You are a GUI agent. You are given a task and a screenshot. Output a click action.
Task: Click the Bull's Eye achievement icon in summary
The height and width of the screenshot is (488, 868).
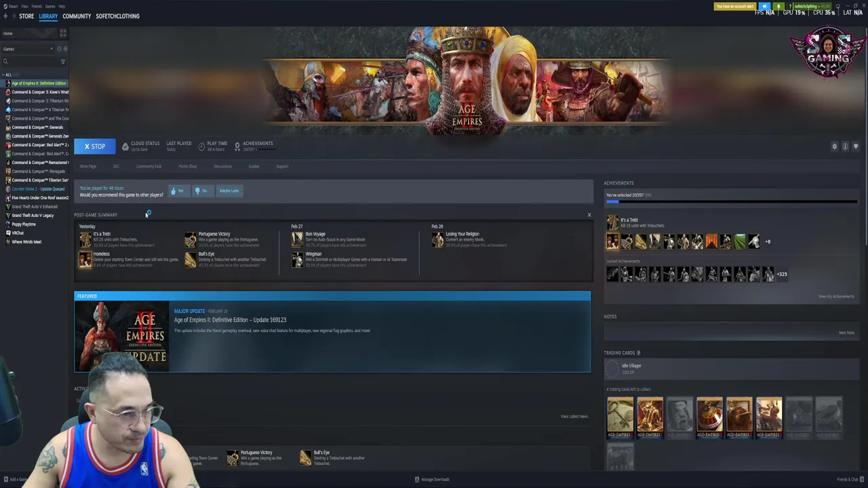pyautogui.click(x=191, y=260)
